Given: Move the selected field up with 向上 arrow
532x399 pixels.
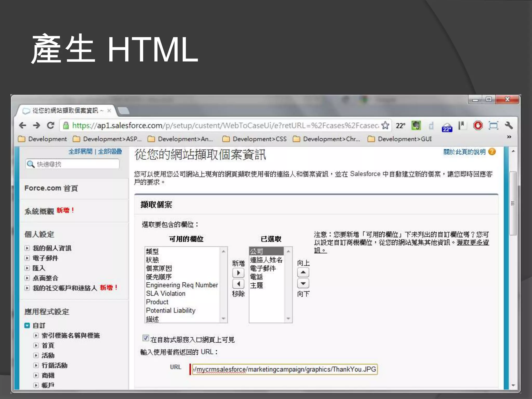Looking at the screenshot, I should coord(303,272).
